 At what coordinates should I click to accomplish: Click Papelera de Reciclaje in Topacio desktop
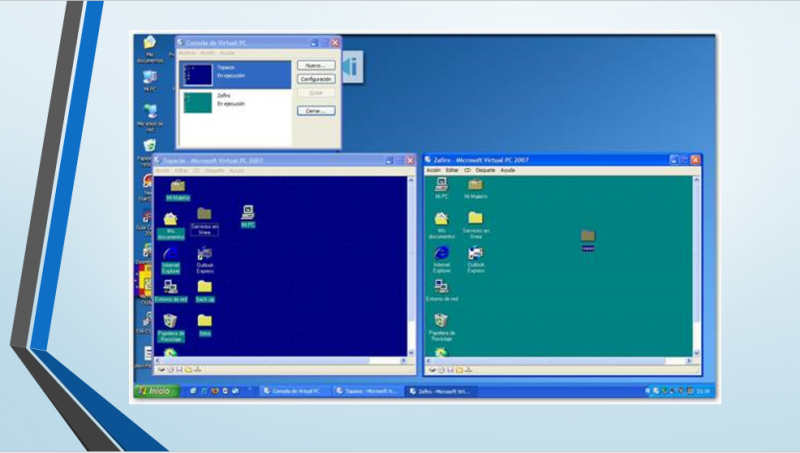(170, 328)
